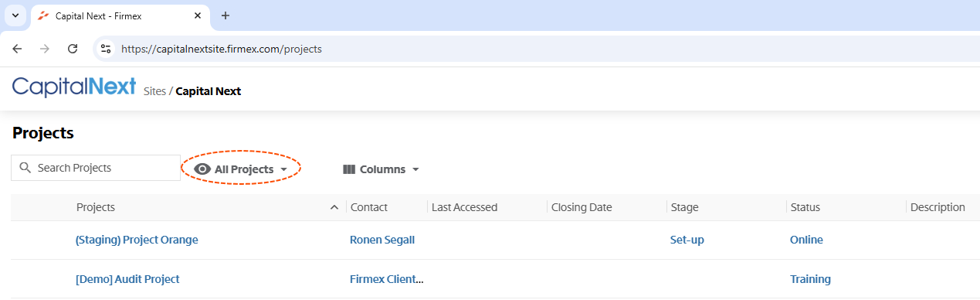Click the address bar URL
This screenshot has height=300, width=980.
tap(222, 49)
